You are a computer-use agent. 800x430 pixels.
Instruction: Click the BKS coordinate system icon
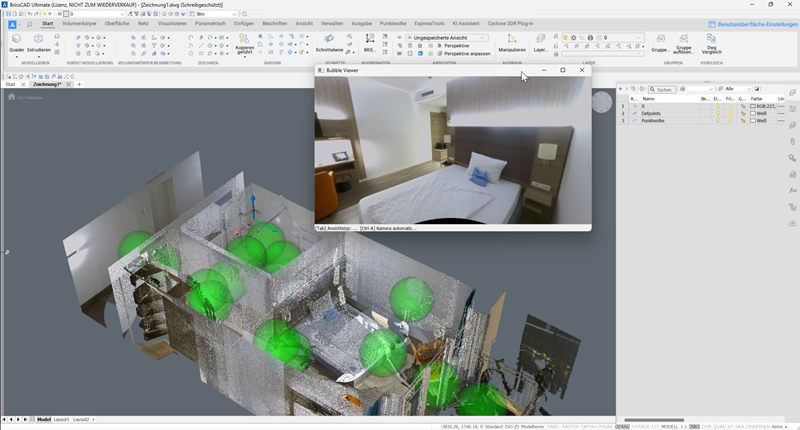[x=370, y=43]
